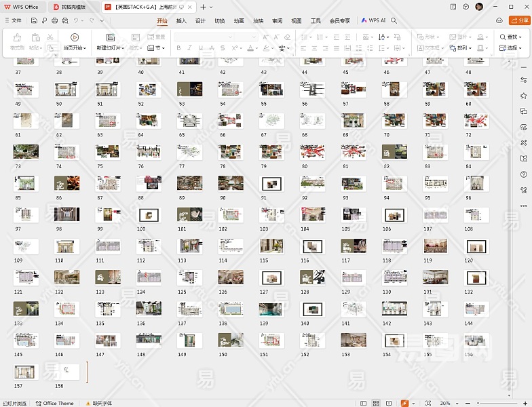Open the Arrange (排列) dropdown
This screenshot has height=407, width=532.
tap(463, 48)
